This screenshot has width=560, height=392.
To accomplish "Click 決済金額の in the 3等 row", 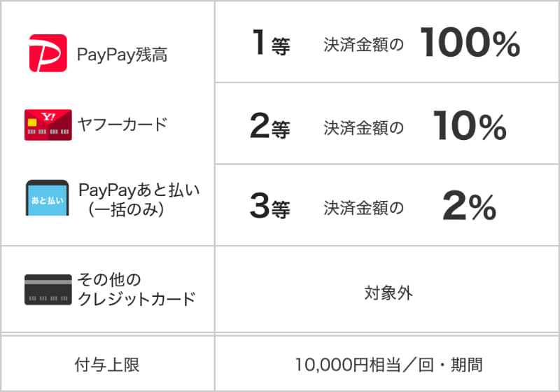I will pos(364,208).
